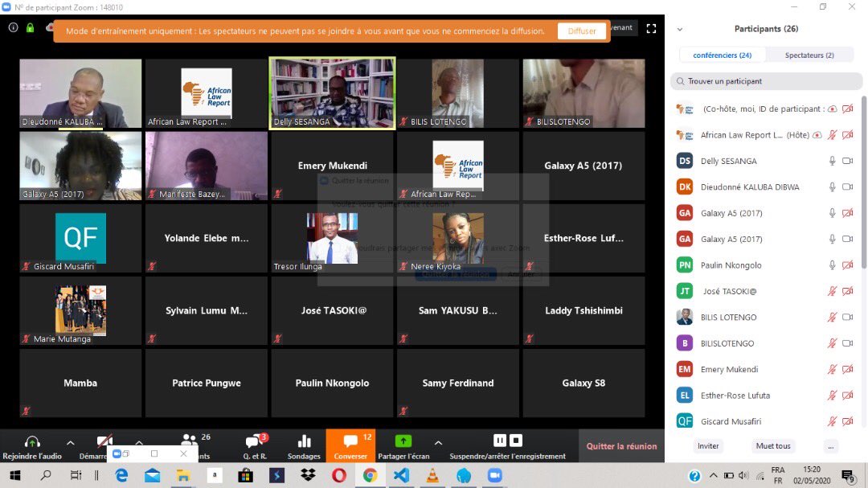Click the meeting information circle icon
The width and height of the screenshot is (868, 488).
click(x=14, y=27)
